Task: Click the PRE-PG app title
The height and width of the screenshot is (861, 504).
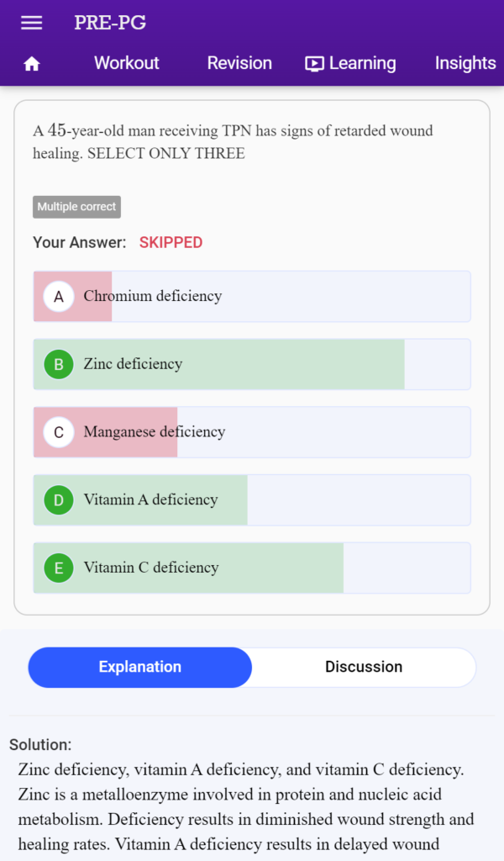Action: (110, 23)
